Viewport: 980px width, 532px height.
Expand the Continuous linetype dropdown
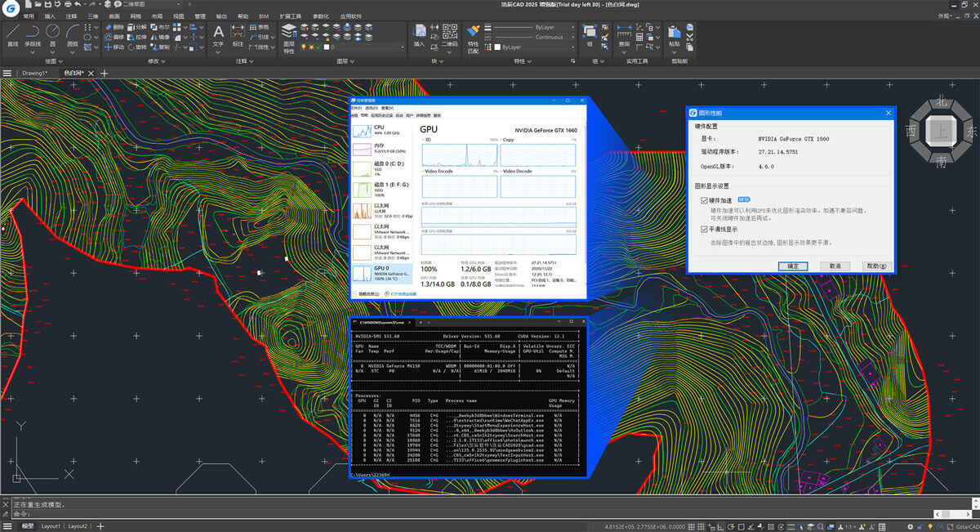pyautogui.click(x=572, y=37)
